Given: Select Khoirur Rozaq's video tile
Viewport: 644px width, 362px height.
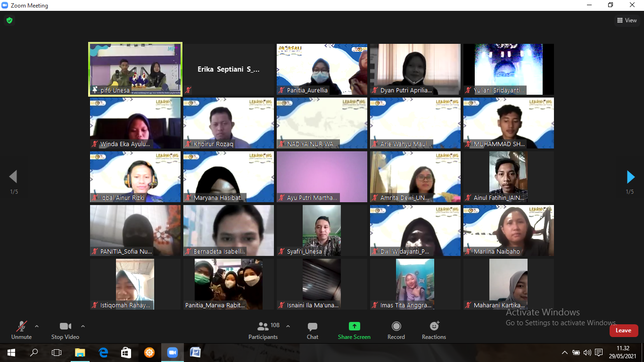Looking at the screenshot, I should click(228, 123).
